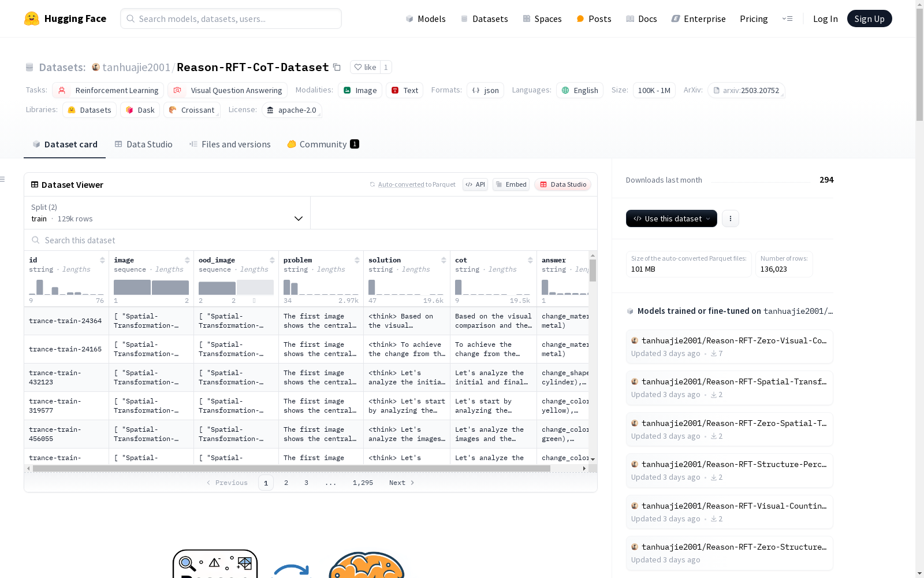Sort the table by the image column

187,260
